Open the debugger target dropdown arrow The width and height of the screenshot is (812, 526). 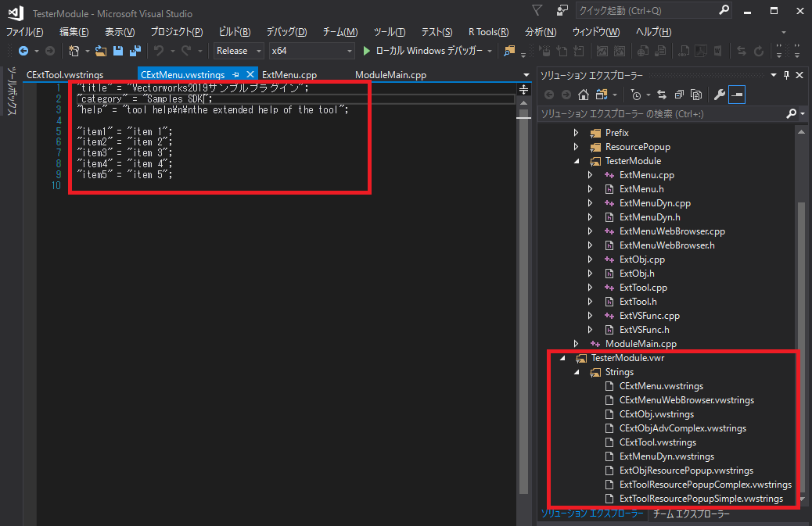(x=490, y=51)
